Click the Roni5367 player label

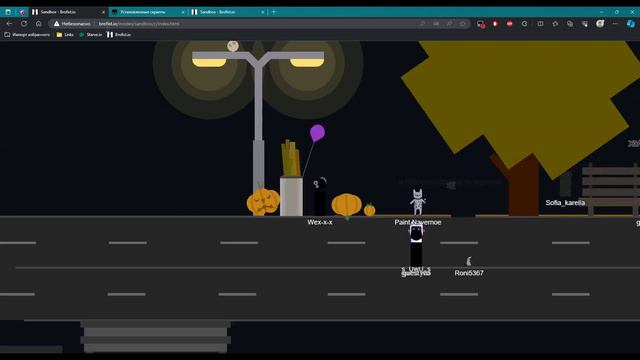[x=469, y=273]
